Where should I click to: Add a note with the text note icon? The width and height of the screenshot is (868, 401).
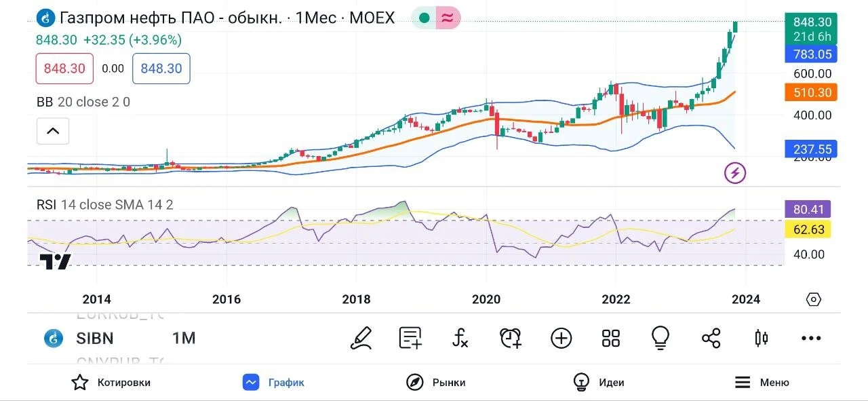(411, 338)
